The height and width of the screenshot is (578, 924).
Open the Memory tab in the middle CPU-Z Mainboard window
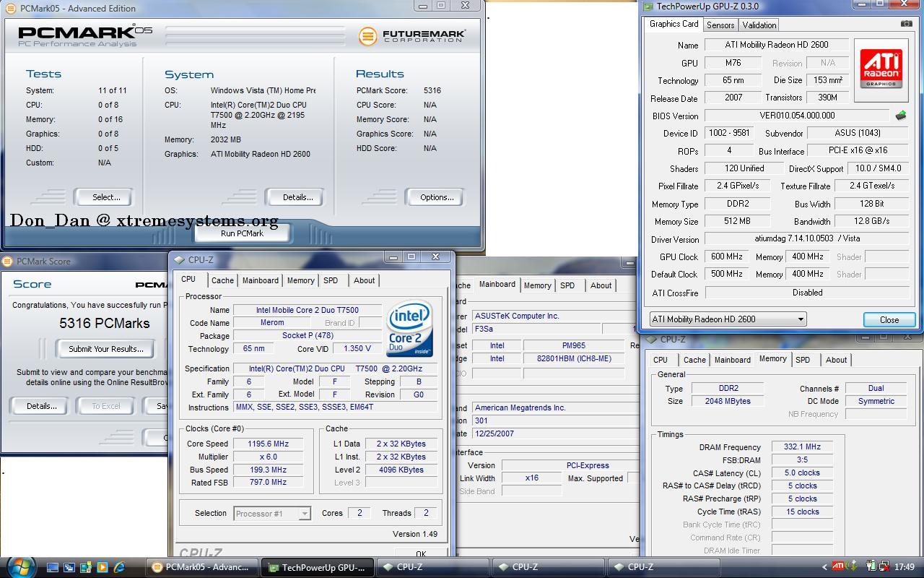(537, 285)
